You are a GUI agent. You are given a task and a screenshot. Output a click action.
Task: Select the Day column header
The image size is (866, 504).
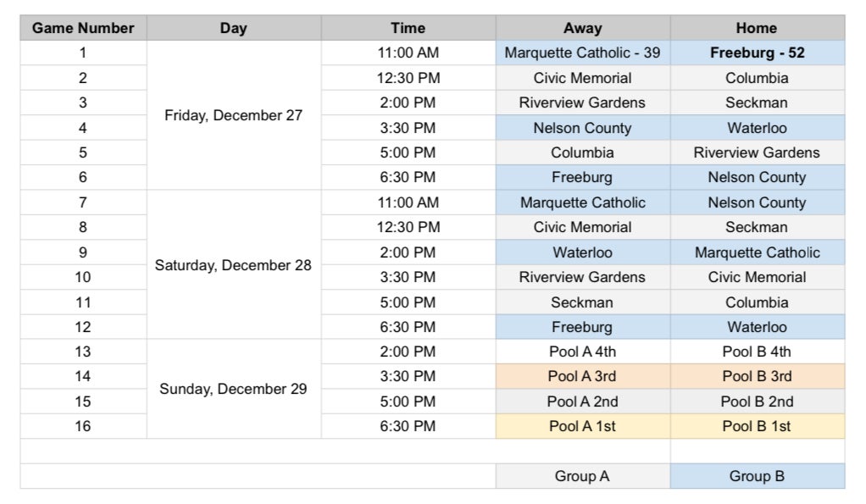click(x=234, y=28)
